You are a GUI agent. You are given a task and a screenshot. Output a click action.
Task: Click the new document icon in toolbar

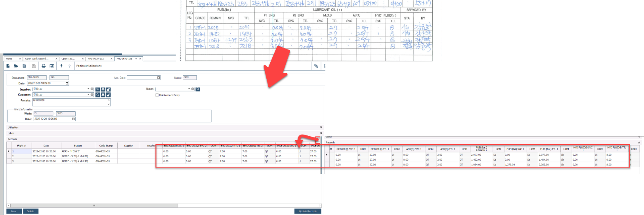coord(8,66)
